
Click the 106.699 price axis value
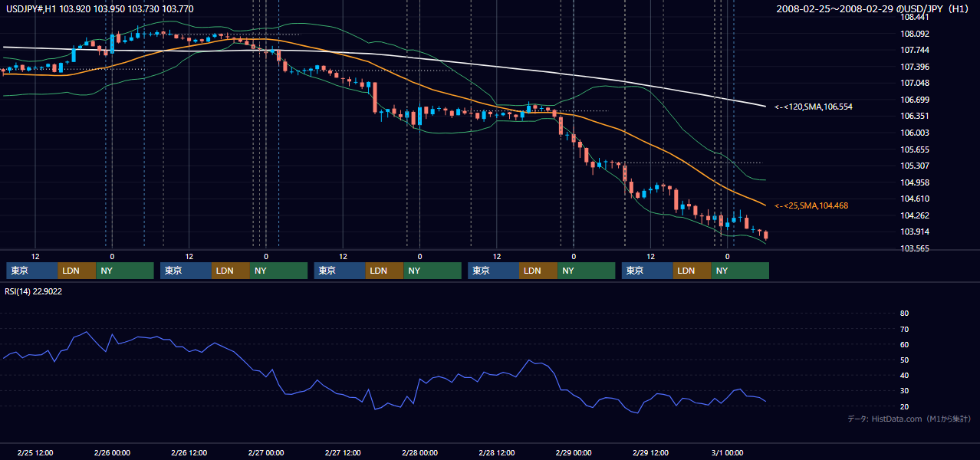point(916,100)
